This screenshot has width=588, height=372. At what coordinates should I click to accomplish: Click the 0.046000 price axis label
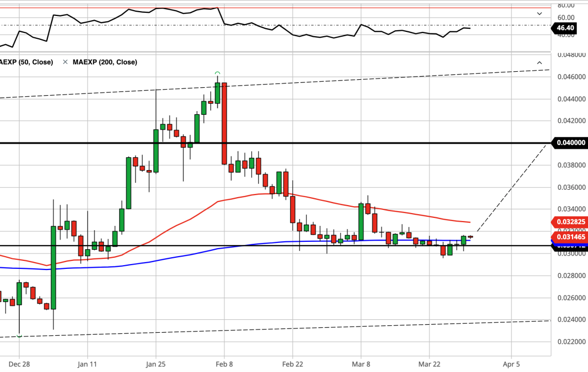571,77
